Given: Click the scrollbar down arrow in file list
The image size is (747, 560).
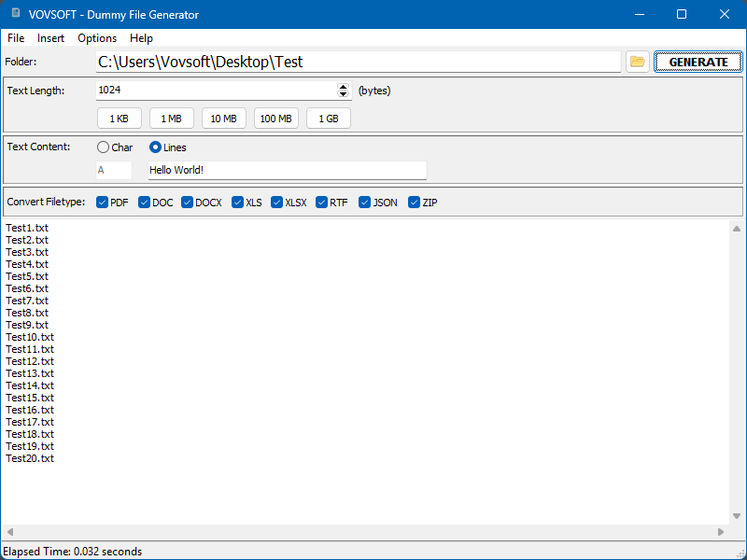Looking at the screenshot, I should 736,514.
